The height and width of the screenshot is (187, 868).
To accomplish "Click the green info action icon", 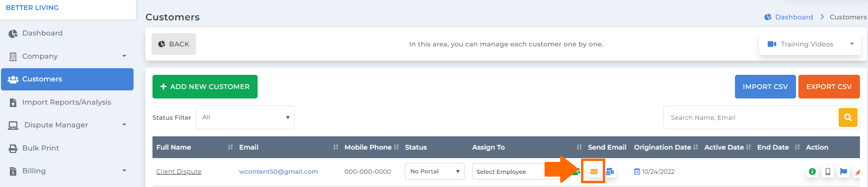I will [x=812, y=172].
